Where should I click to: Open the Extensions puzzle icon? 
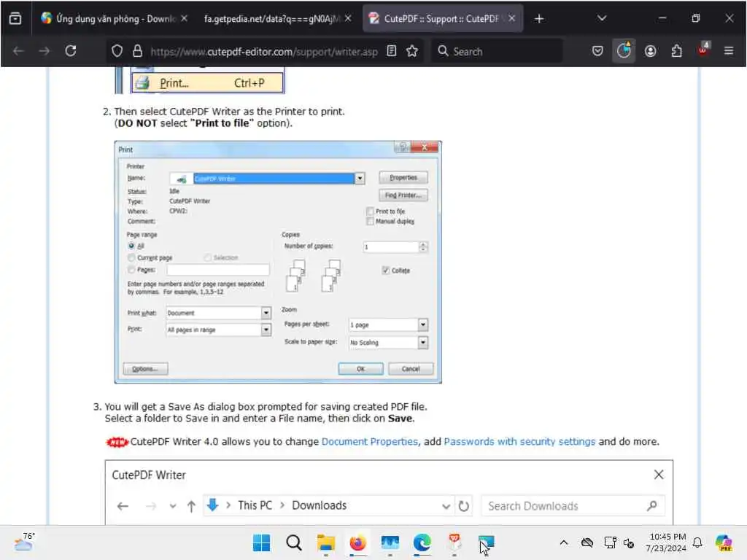point(676,51)
